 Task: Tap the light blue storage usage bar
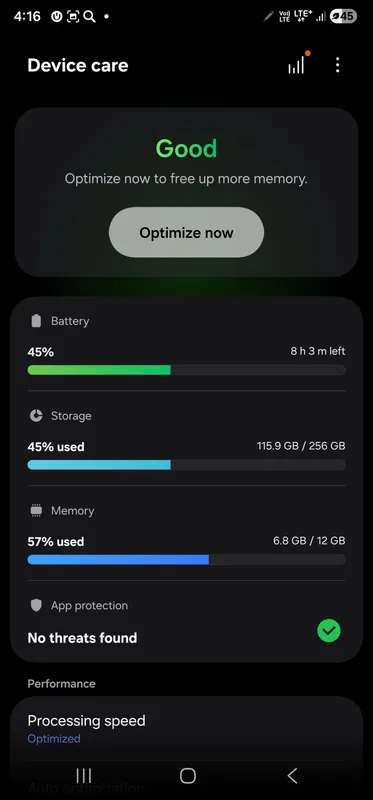[99, 465]
